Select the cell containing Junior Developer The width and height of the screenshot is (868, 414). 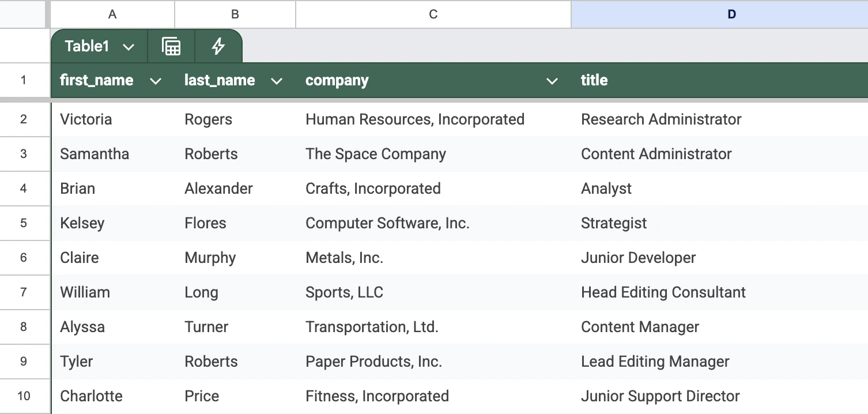point(638,258)
